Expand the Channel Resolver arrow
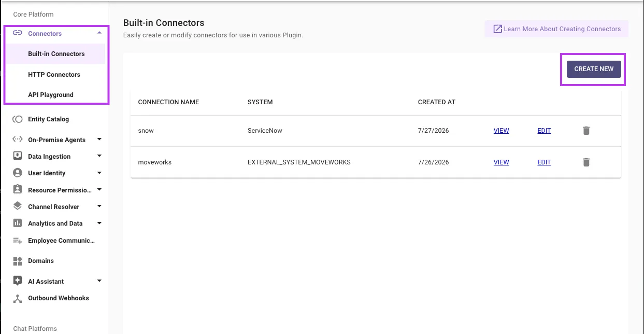Image resolution: width=644 pixels, height=334 pixels. 99,206
